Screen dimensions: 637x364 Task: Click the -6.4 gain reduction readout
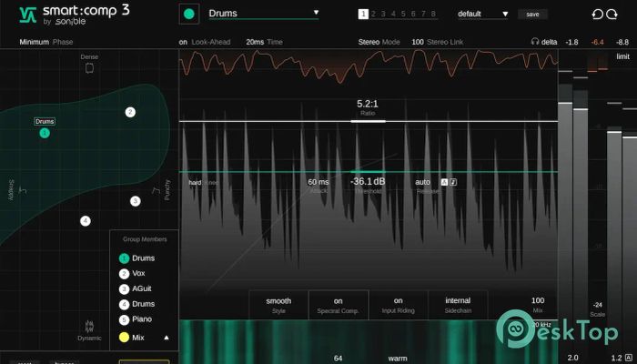[x=598, y=42]
